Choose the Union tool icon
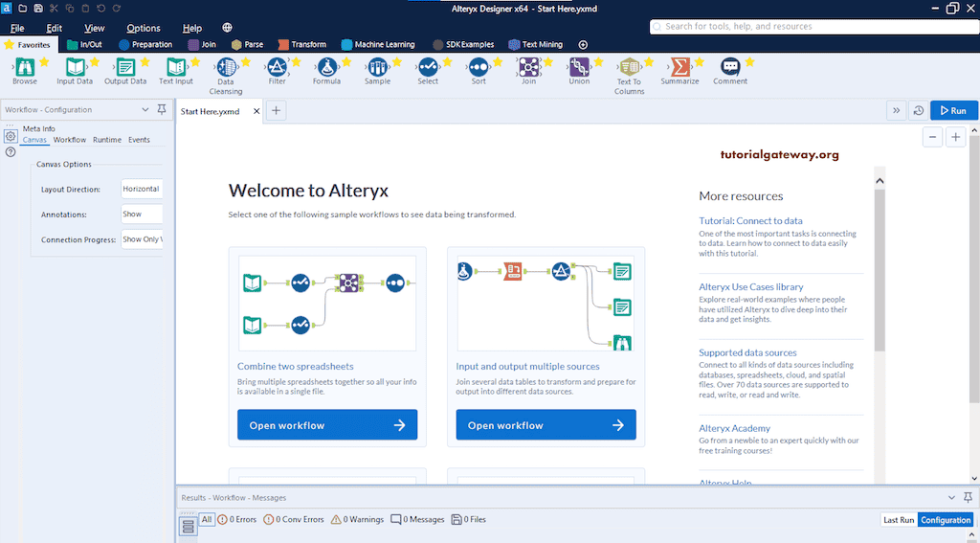980x543 pixels. pyautogui.click(x=579, y=66)
